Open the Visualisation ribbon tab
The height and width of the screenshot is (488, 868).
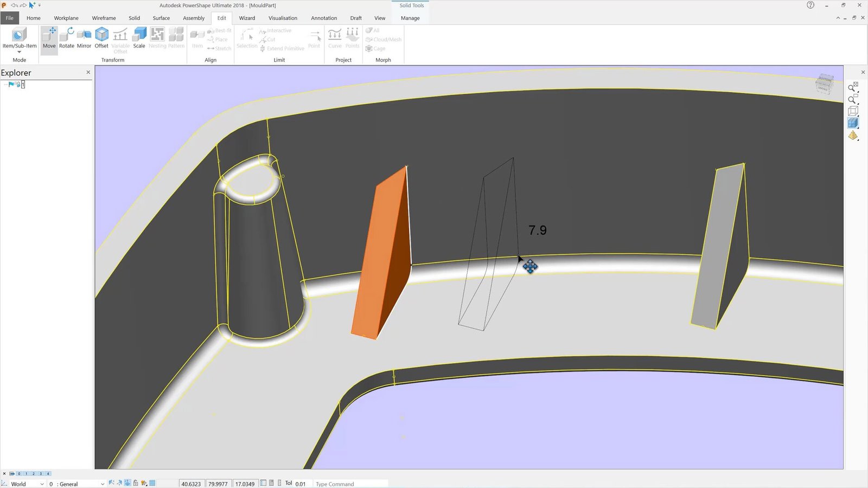(x=283, y=18)
